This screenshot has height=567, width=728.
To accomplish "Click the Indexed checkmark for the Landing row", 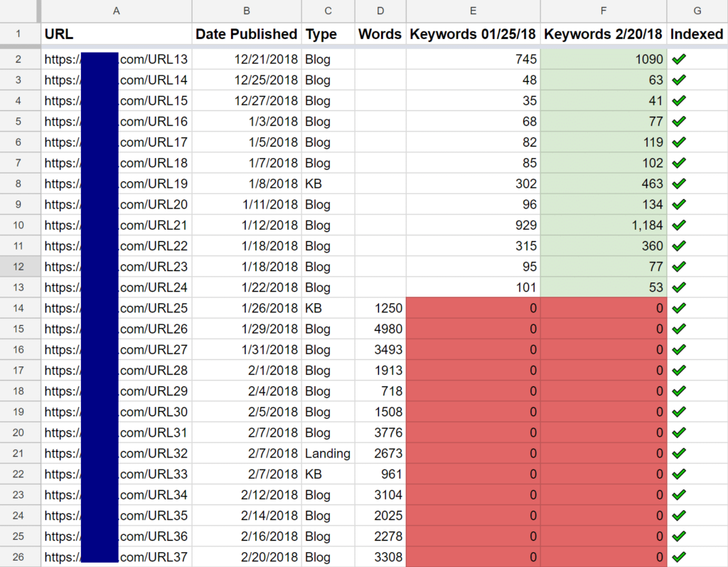I will point(678,453).
